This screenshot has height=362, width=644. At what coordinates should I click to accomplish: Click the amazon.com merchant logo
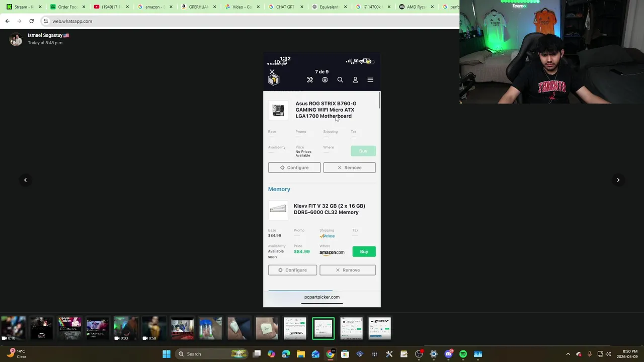[x=332, y=252]
